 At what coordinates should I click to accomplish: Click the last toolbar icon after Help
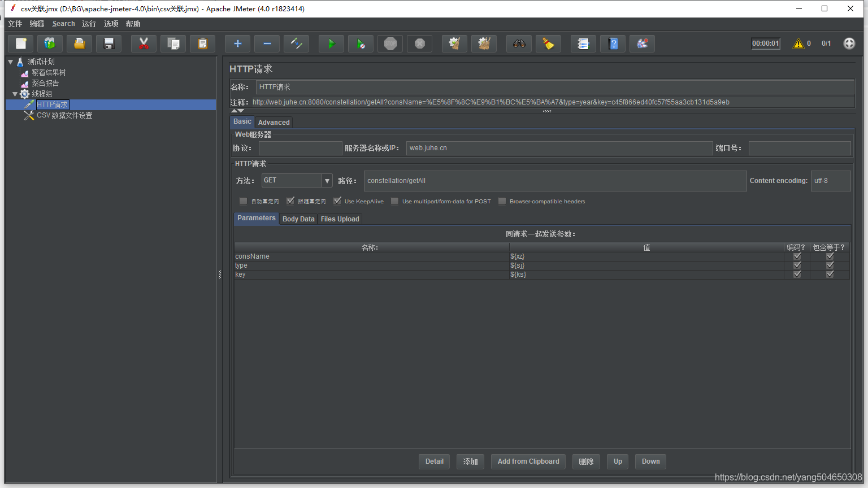(x=643, y=43)
